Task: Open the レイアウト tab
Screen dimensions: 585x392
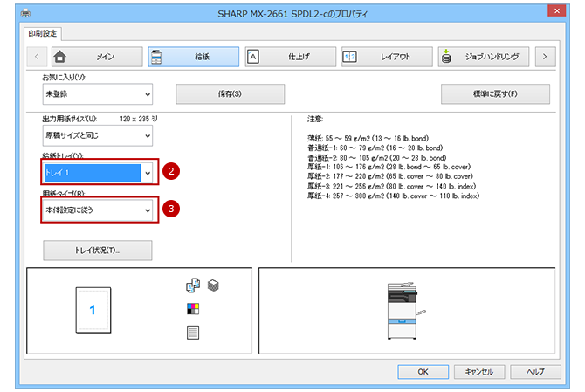Action: coord(387,57)
